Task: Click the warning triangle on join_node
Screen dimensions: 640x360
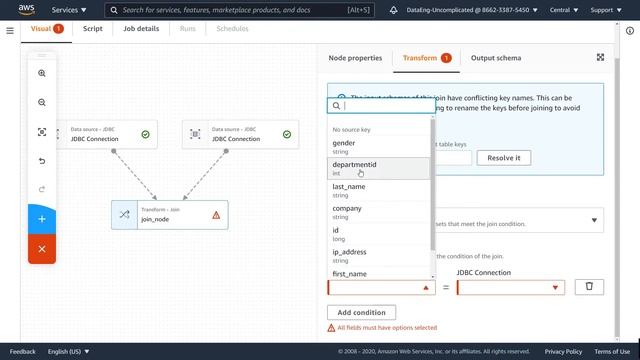Action: [216, 215]
